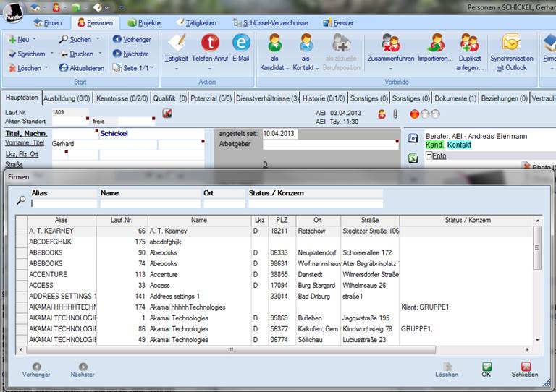Click Synchronisation mit Outlook icon
The height and width of the screenshot is (392, 556).
point(511,44)
